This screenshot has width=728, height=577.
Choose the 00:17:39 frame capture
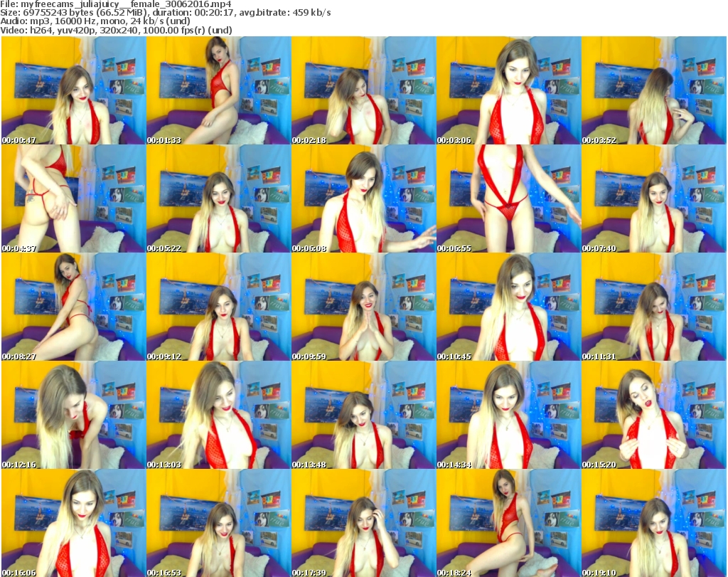pyautogui.click(x=363, y=523)
